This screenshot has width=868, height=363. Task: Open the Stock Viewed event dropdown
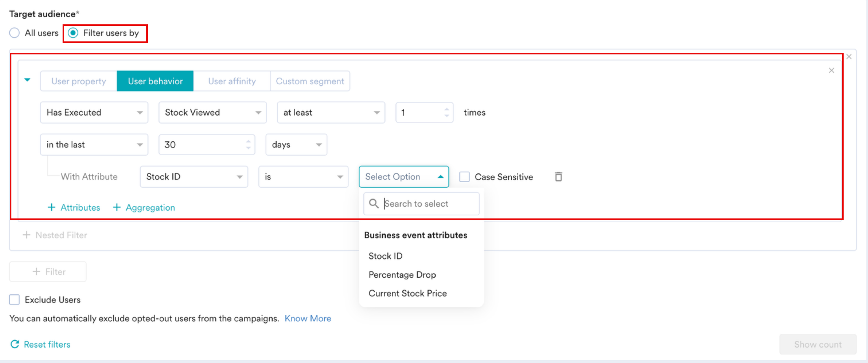(213, 112)
